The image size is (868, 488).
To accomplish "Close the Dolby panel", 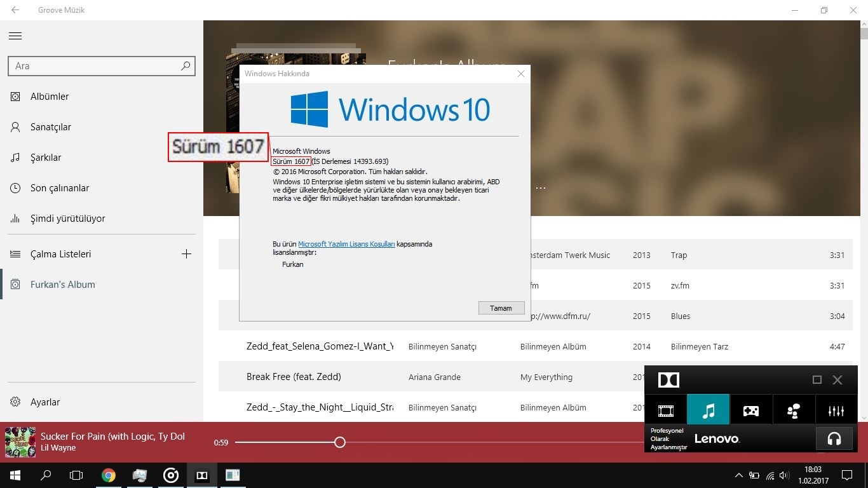I will click(837, 380).
